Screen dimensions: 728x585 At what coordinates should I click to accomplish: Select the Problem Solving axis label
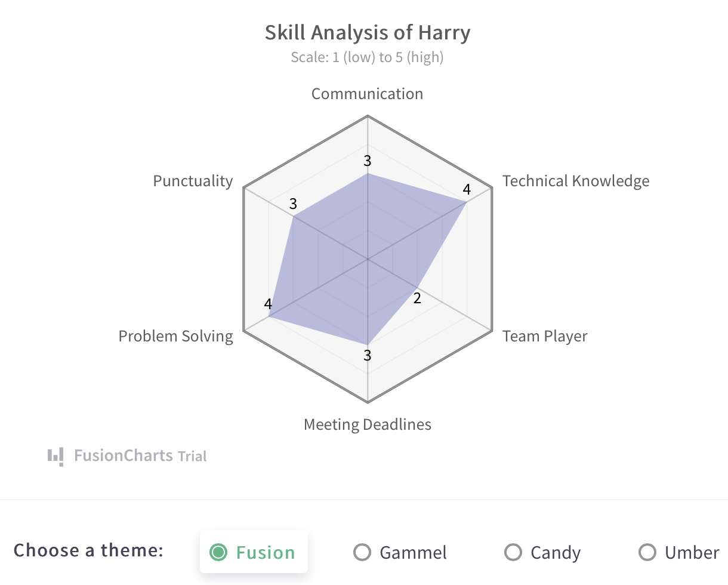175,336
